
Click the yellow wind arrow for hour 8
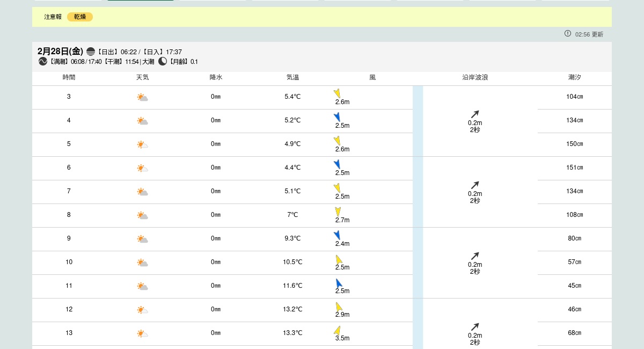pyautogui.click(x=338, y=212)
